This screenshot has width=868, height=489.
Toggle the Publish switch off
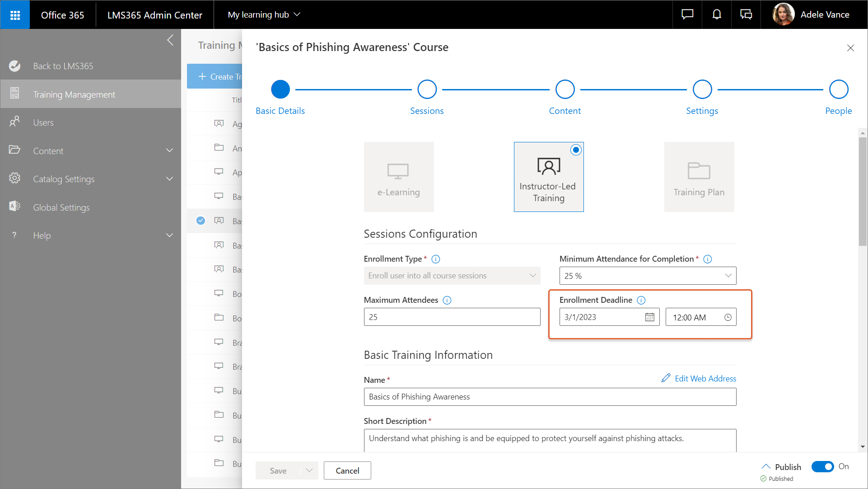(x=822, y=466)
